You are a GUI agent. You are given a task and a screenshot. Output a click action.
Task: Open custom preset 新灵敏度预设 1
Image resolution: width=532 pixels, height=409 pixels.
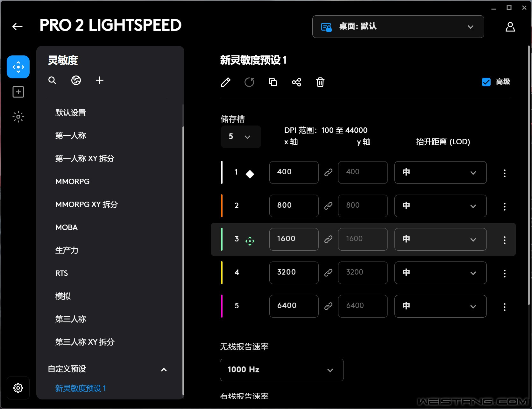pos(81,388)
